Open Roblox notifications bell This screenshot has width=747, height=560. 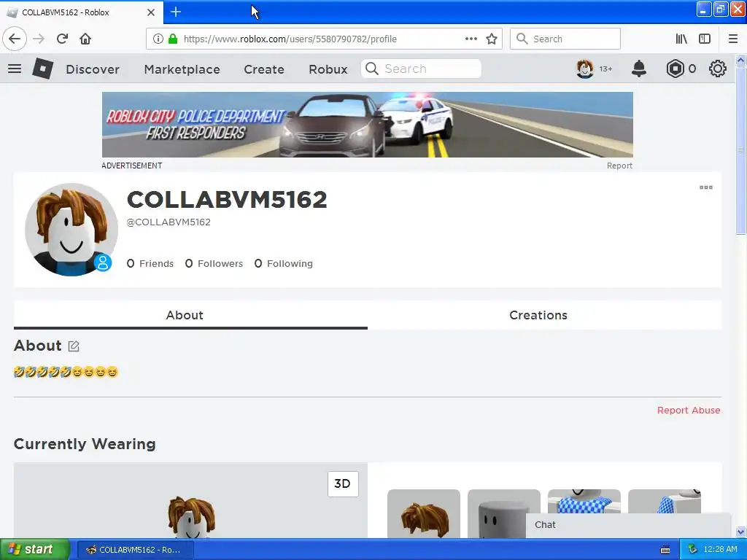639,69
